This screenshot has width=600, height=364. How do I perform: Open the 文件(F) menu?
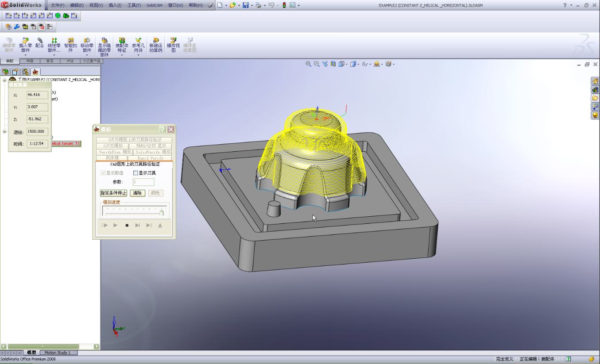coord(58,5)
